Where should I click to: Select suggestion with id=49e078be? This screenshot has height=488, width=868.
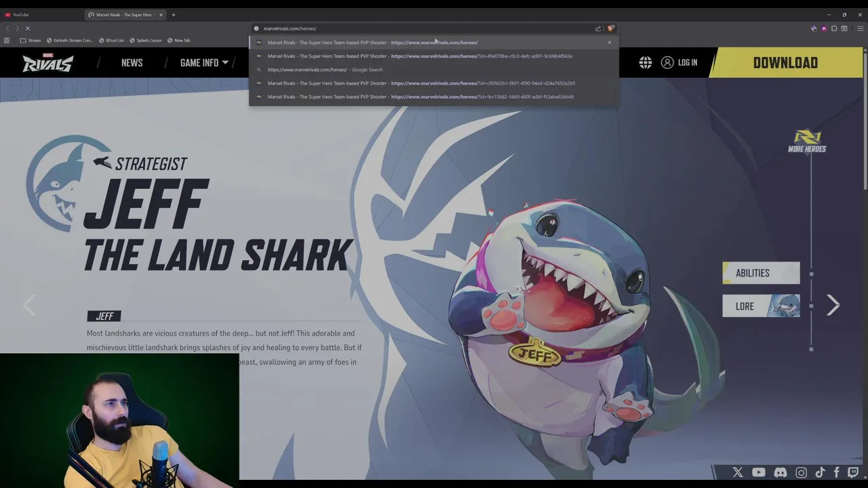point(434,56)
